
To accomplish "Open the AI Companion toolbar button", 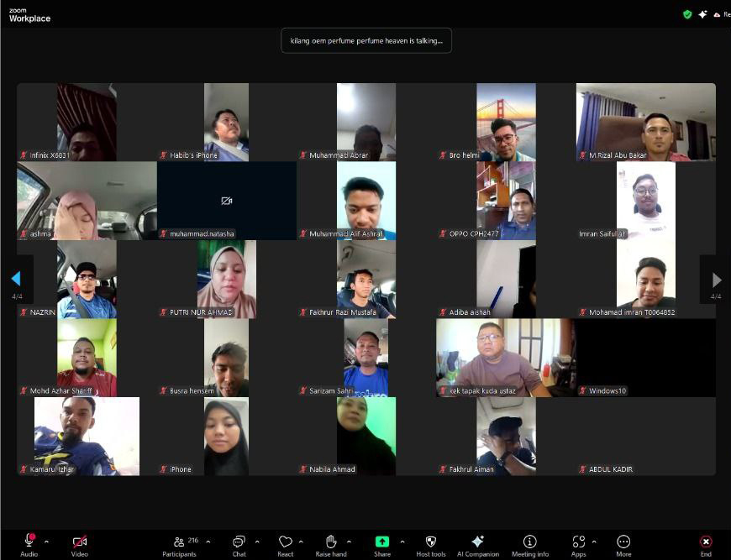I will click(478, 542).
